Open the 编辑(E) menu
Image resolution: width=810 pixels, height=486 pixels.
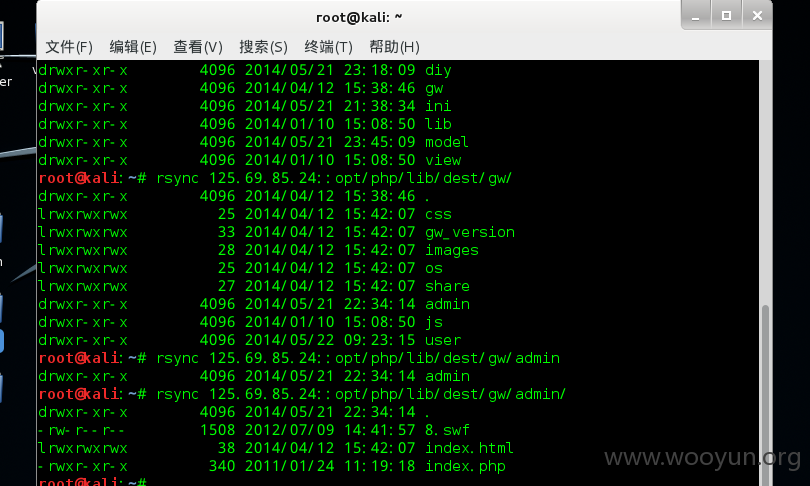pos(133,47)
